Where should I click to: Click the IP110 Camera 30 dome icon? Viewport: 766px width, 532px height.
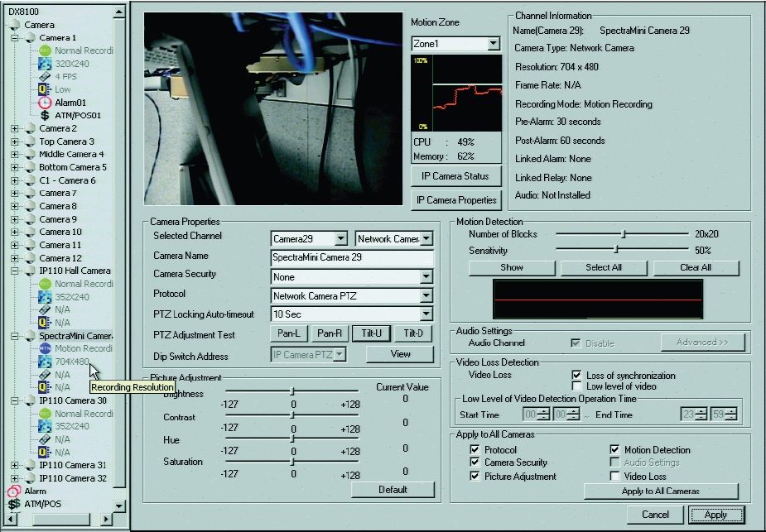click(30, 400)
